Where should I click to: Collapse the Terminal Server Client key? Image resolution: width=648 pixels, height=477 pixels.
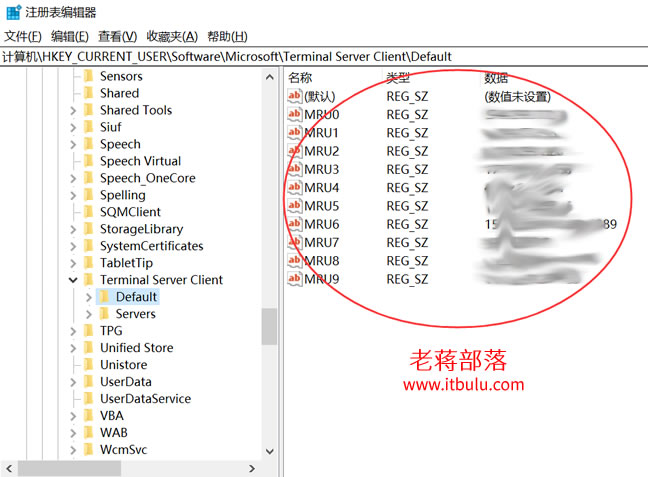73,280
